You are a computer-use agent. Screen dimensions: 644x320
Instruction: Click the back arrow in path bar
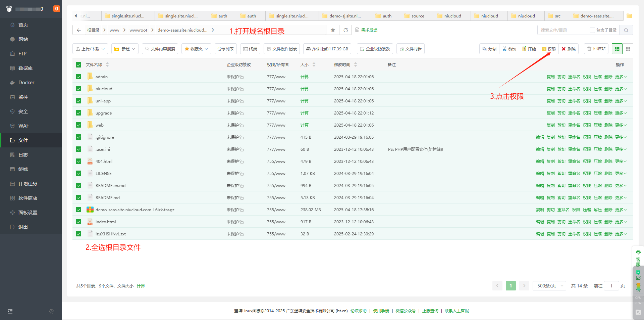tap(79, 30)
